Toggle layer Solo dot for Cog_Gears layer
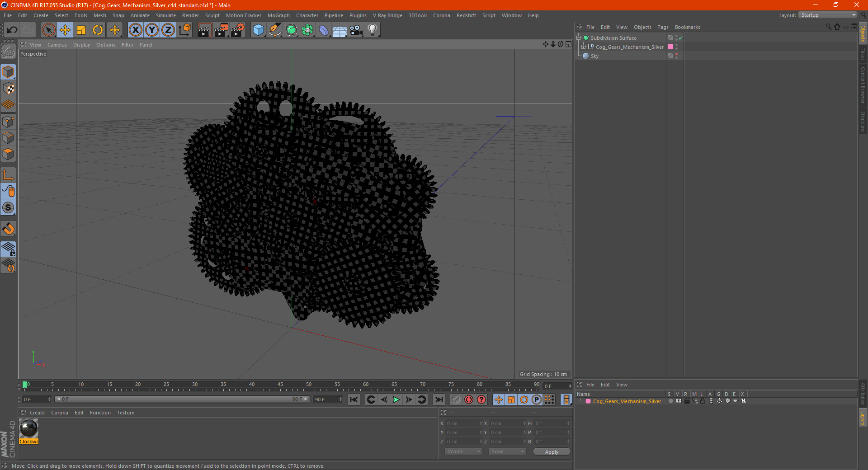 (x=670, y=401)
